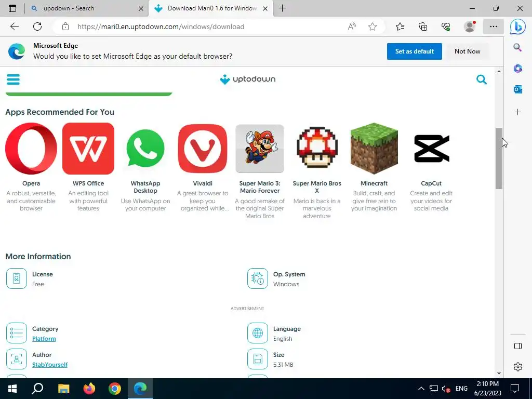Click the muted volume tray icon

pos(446,389)
